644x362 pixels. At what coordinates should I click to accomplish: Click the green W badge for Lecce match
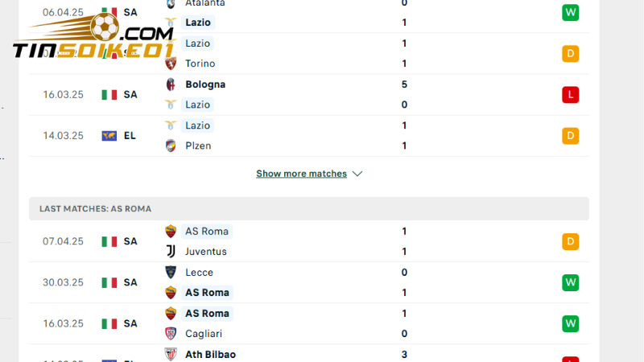[571, 283]
